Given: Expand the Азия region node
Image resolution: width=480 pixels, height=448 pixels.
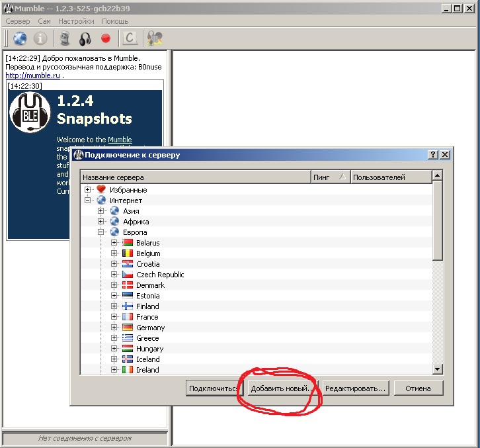Looking at the screenshot, I should (x=100, y=211).
